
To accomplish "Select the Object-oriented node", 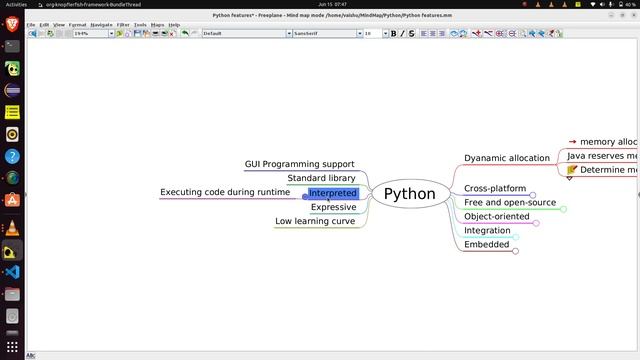I will tap(497, 216).
